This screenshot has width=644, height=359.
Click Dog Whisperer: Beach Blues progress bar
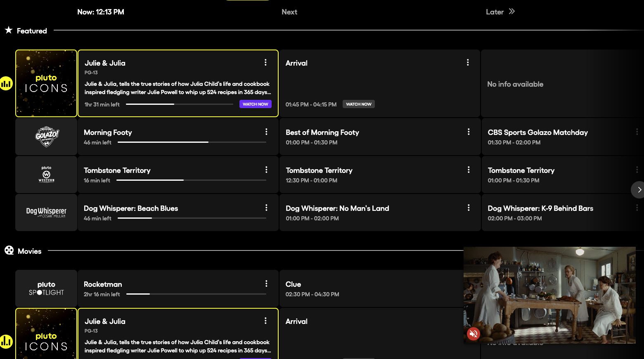point(192,218)
